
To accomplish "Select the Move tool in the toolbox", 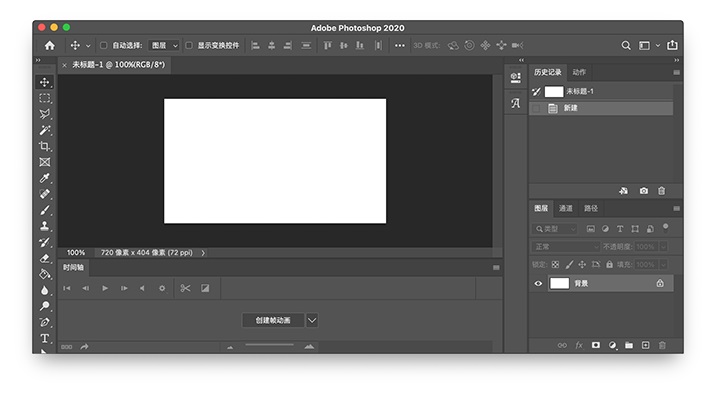I will click(44, 82).
